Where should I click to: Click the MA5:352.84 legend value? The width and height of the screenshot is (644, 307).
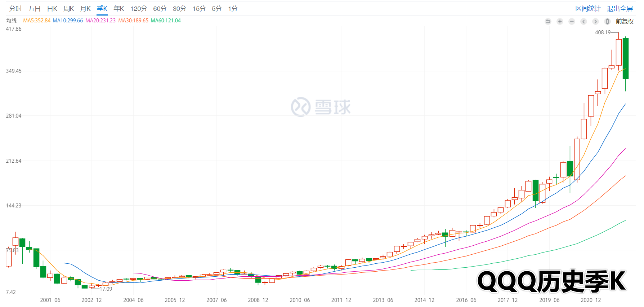37,21
